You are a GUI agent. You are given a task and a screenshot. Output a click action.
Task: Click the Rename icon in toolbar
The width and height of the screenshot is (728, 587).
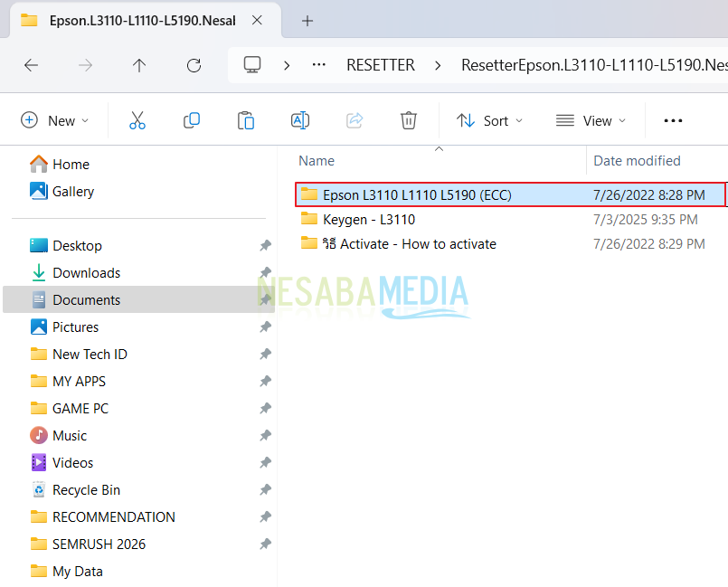pos(300,120)
